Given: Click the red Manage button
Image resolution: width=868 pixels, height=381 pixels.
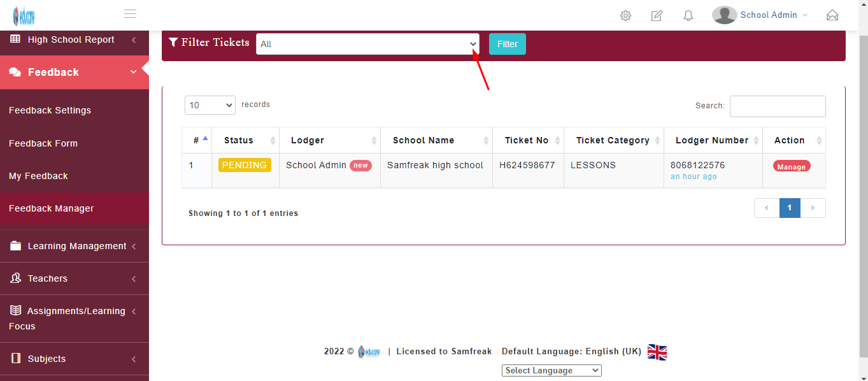Looking at the screenshot, I should click(x=792, y=166).
